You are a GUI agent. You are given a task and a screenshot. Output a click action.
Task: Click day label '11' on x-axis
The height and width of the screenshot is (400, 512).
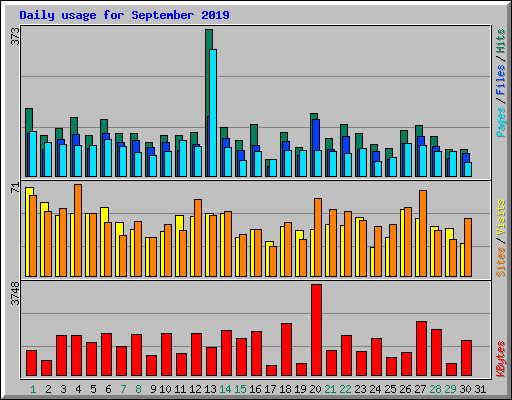click(x=180, y=389)
